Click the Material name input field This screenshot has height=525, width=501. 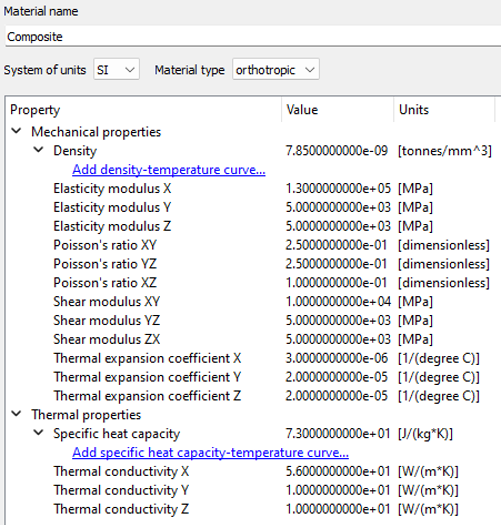tap(253, 36)
